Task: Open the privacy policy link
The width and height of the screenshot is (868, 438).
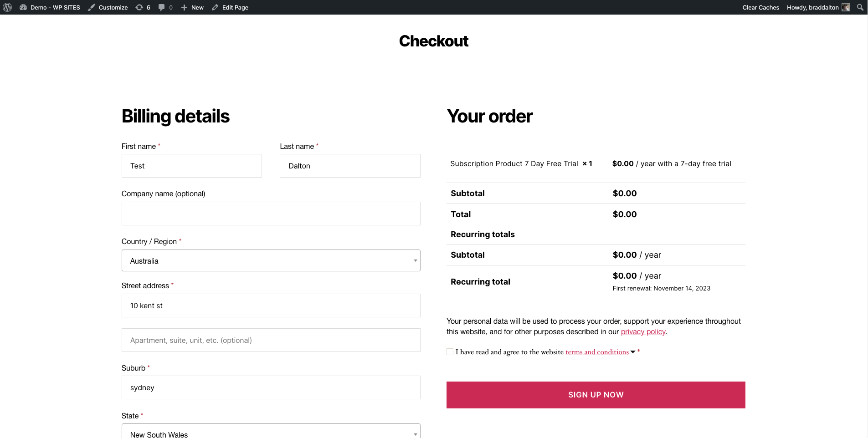Action: pyautogui.click(x=643, y=332)
